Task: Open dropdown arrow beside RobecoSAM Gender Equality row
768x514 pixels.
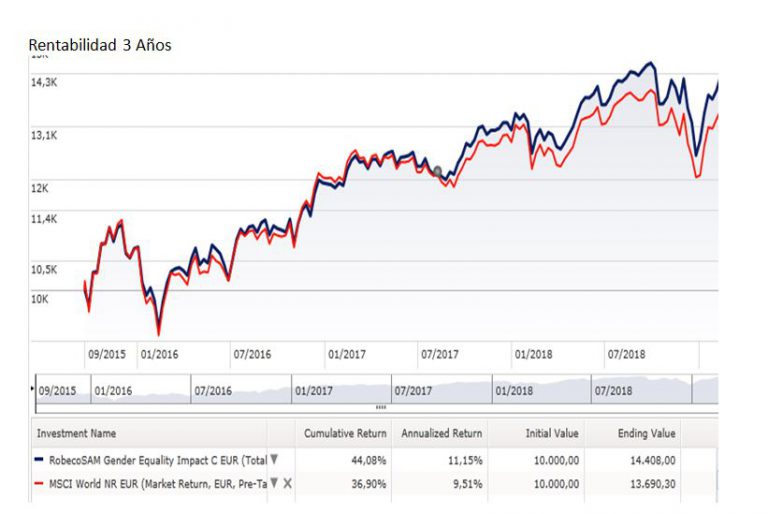Action: coord(274,460)
